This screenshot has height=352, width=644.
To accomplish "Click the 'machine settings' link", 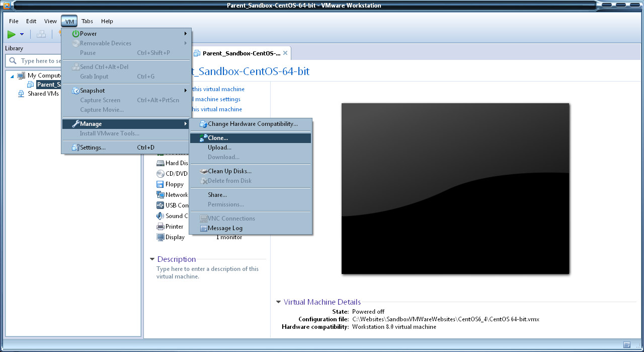I will [x=218, y=99].
